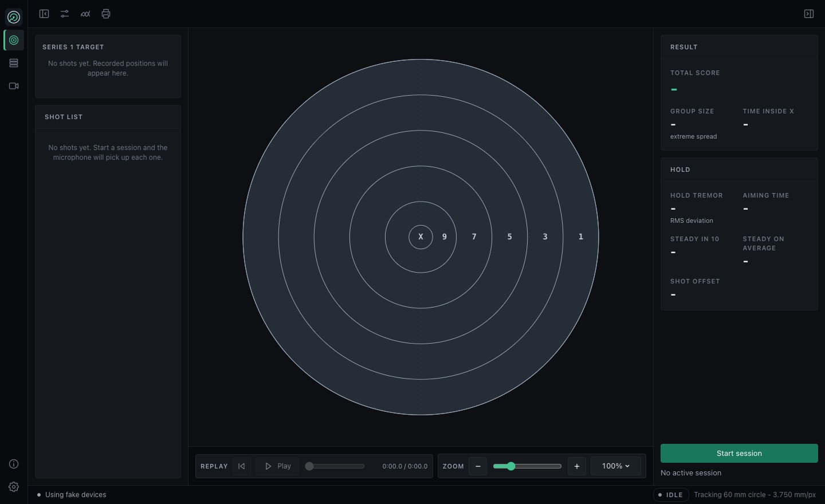Click the 'Using fake devices' status text
This screenshot has width=825, height=504.
pyautogui.click(x=76, y=495)
